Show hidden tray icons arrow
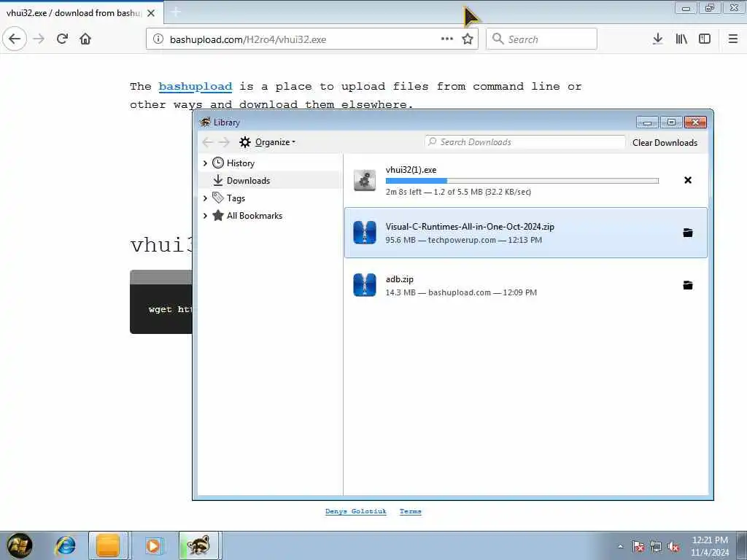 620,546
